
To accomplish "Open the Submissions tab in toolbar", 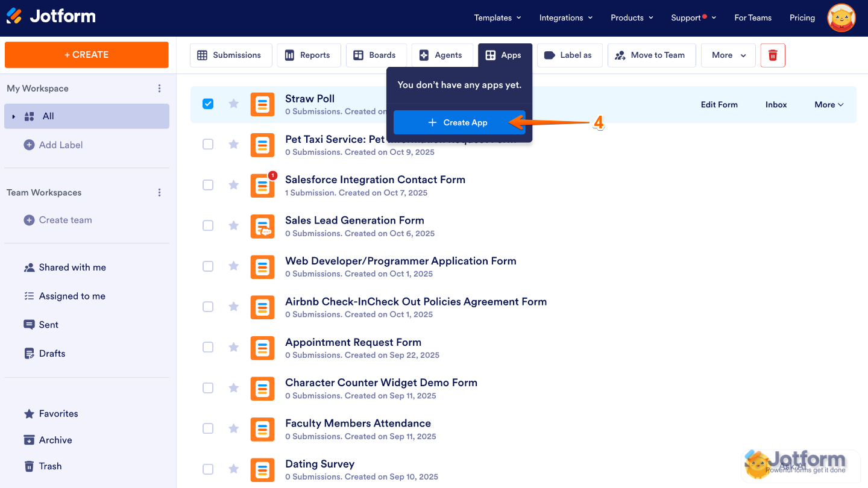I will click(x=231, y=55).
